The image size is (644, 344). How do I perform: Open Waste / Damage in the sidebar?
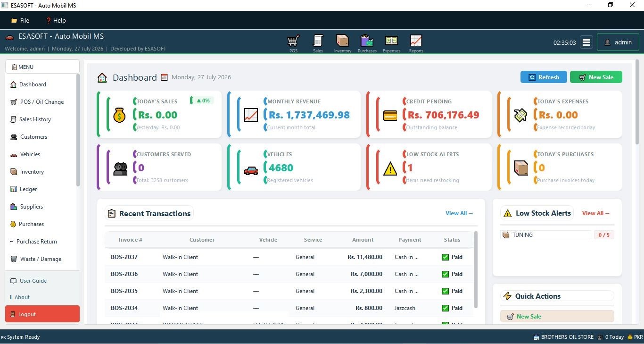[41, 259]
